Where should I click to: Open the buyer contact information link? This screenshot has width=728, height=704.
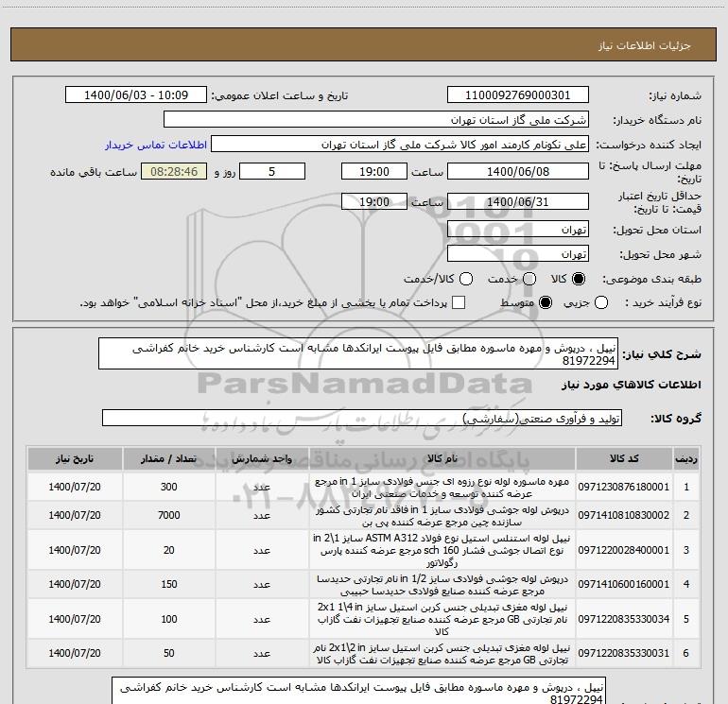(156, 145)
